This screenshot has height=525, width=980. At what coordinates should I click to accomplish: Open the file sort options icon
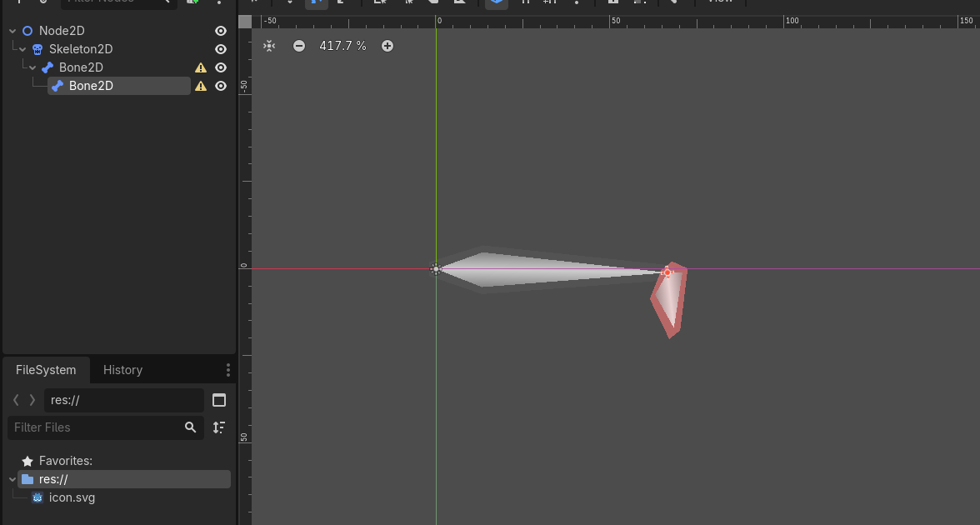coord(219,427)
